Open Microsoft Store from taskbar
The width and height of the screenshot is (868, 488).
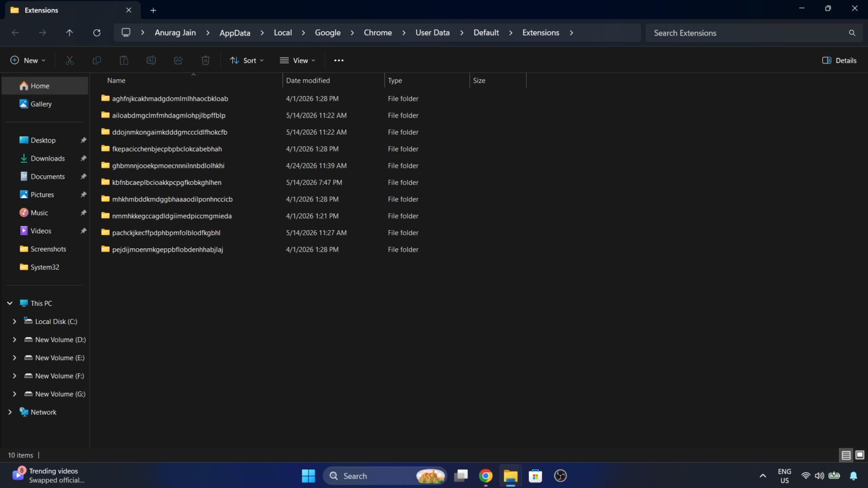point(535,476)
